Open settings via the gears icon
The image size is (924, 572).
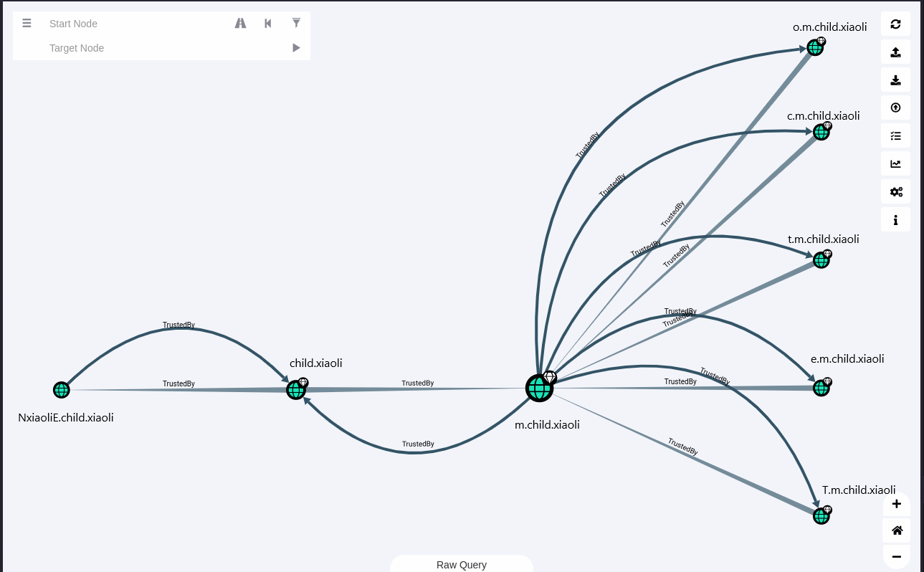[x=895, y=191]
